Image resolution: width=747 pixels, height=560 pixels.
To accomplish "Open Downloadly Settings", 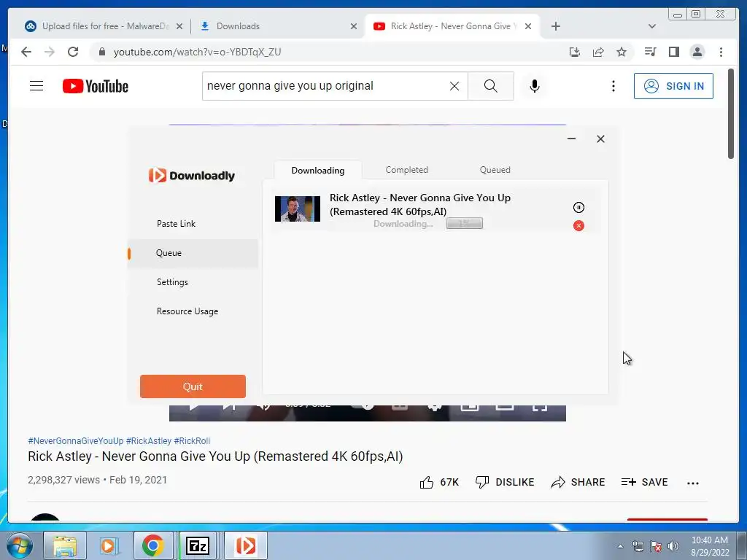I will pyautogui.click(x=172, y=282).
